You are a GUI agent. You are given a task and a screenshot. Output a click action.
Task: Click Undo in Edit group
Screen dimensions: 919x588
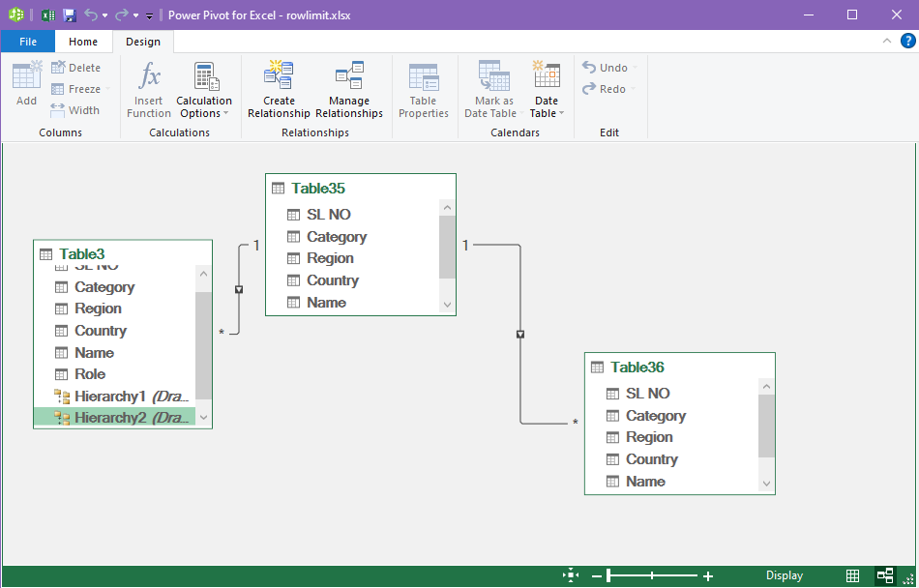608,68
